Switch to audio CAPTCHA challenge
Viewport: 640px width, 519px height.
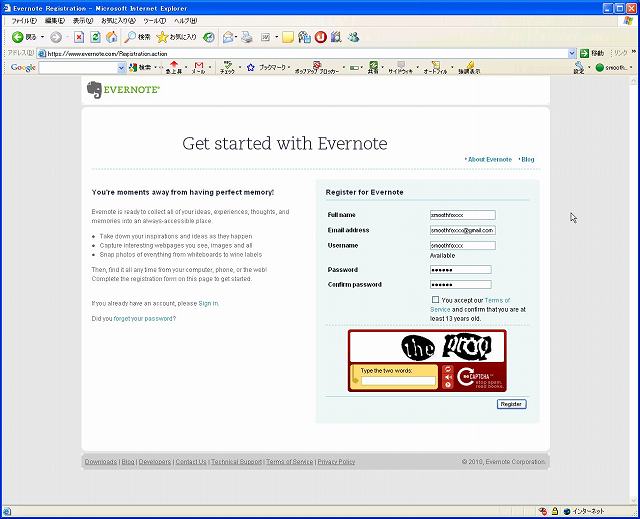[448, 377]
